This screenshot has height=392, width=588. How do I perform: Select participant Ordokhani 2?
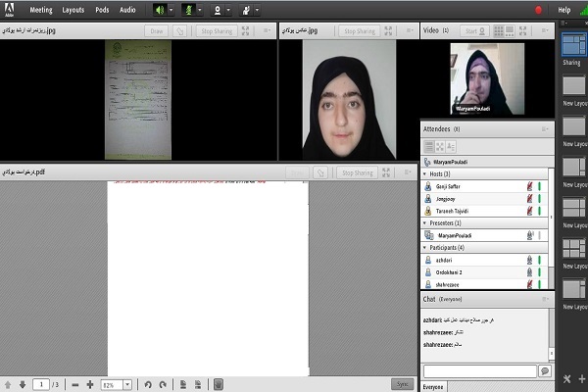pyautogui.click(x=484, y=272)
